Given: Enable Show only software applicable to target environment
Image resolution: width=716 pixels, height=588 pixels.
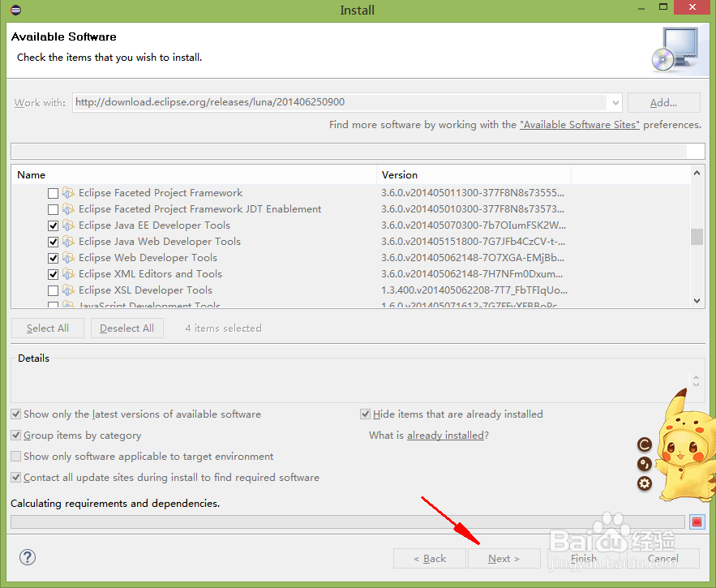Looking at the screenshot, I should (x=16, y=457).
